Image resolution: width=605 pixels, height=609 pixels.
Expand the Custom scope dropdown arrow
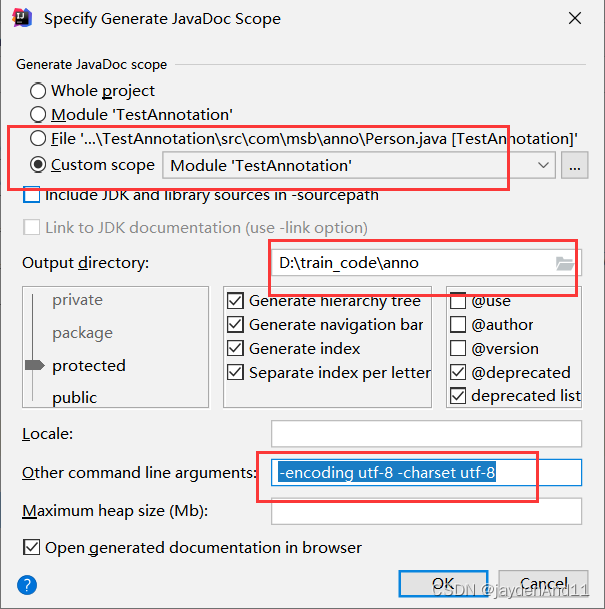(543, 165)
